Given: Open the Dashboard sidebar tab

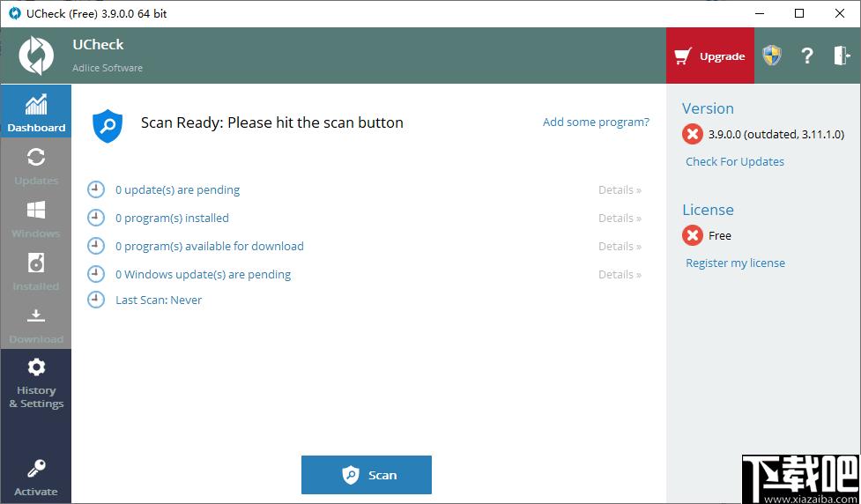Looking at the screenshot, I should (x=36, y=111).
